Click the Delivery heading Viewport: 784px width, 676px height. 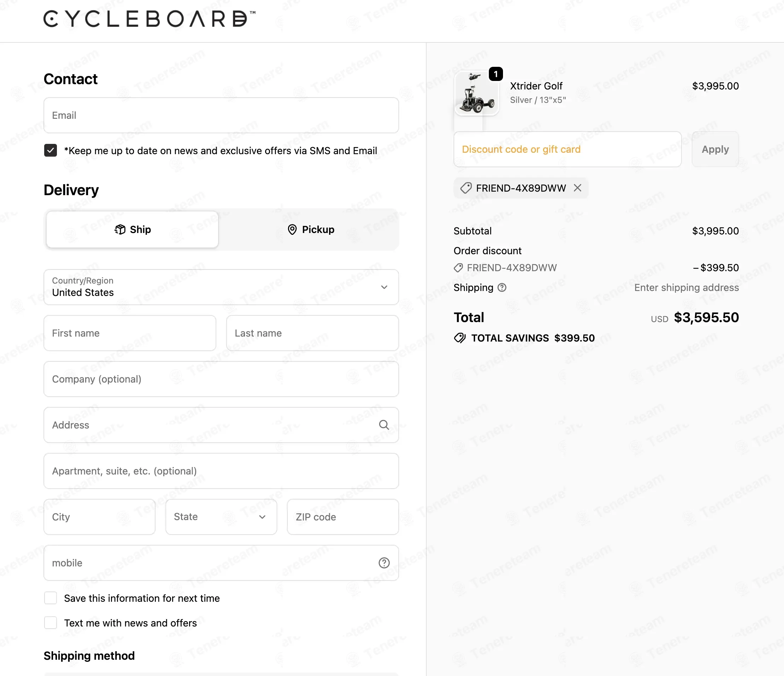pos(71,190)
